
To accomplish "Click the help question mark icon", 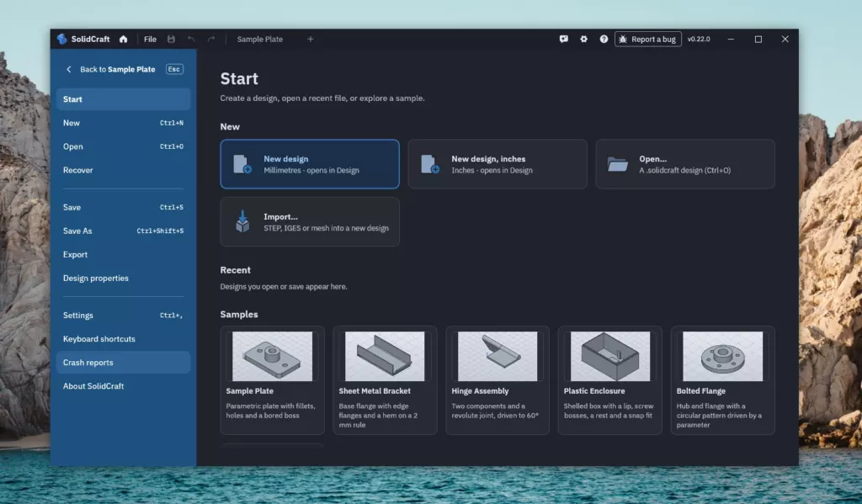I will 604,39.
